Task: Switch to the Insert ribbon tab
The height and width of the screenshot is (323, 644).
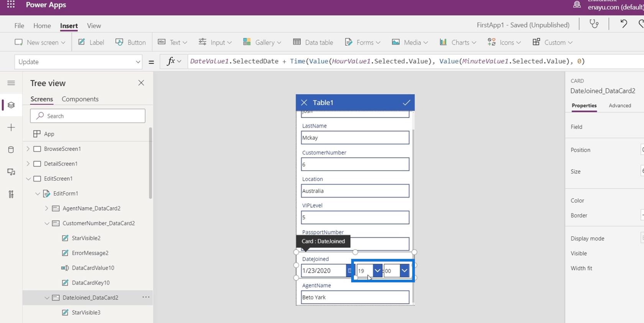Action: (x=69, y=26)
